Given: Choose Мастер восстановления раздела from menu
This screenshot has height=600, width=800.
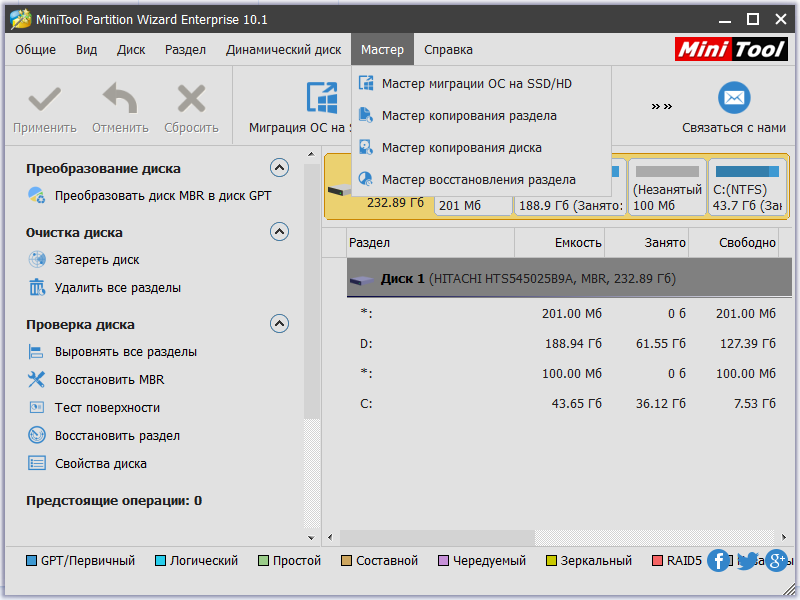Looking at the screenshot, I should 478,180.
